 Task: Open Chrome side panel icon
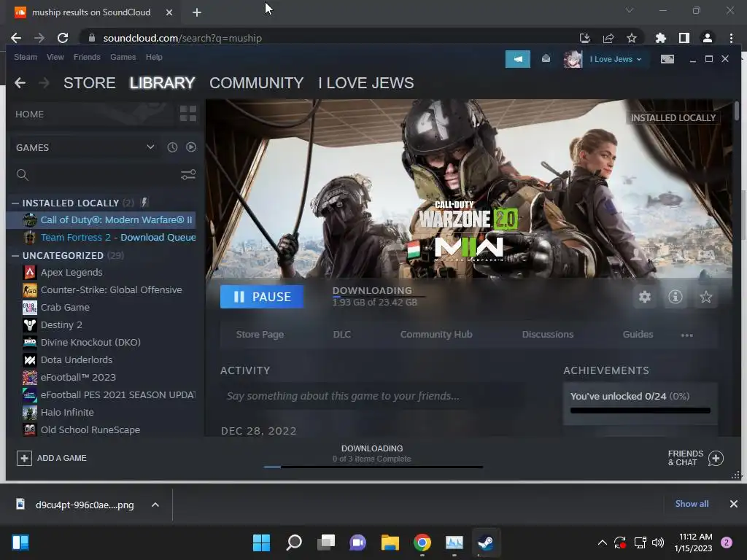pos(684,38)
